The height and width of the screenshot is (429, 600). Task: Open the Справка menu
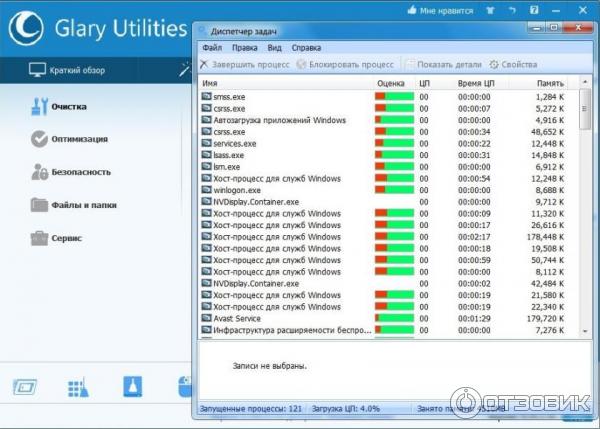click(306, 47)
